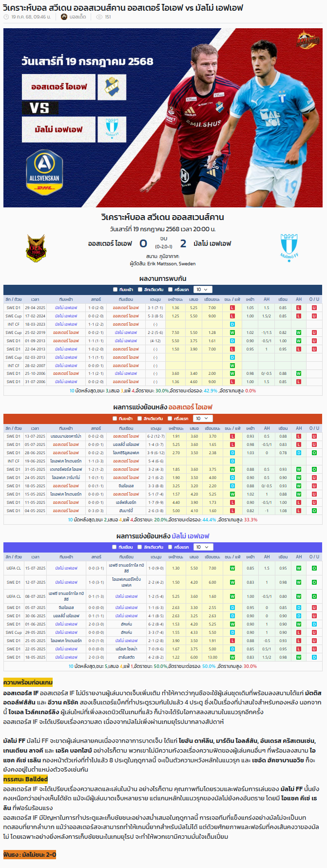The image size is (327, 868).
Task: Click the Allsvenskan league logo in banner
Action: click(x=44, y=172)
